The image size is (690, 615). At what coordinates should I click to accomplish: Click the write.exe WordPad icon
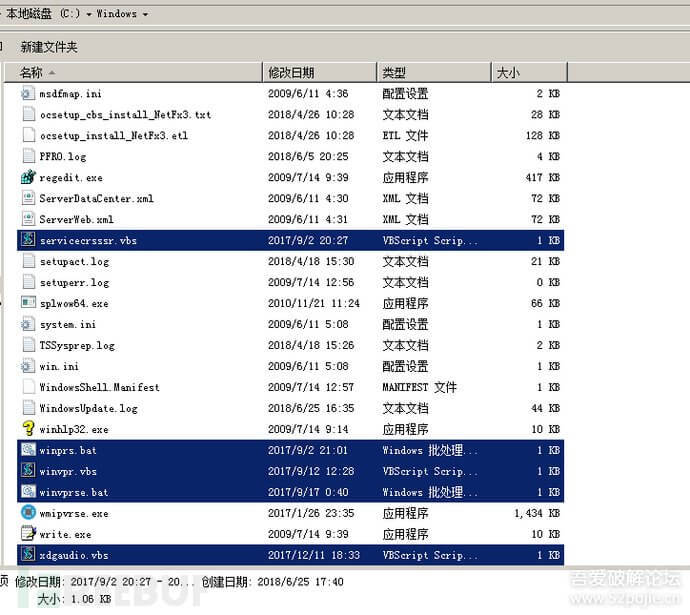(28, 534)
